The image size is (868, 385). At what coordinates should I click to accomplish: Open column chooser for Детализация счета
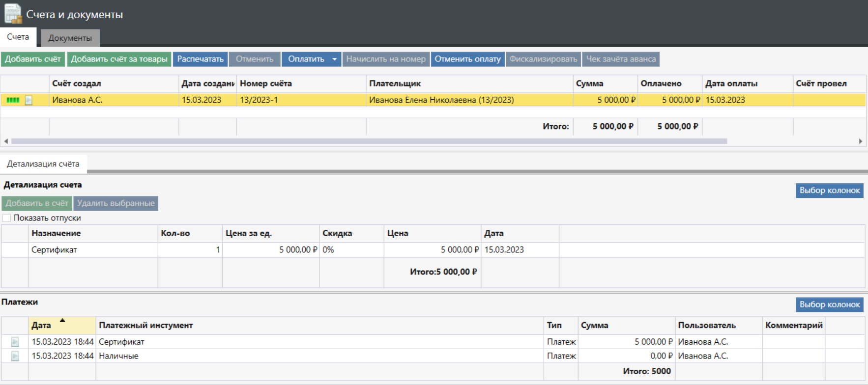pos(829,191)
